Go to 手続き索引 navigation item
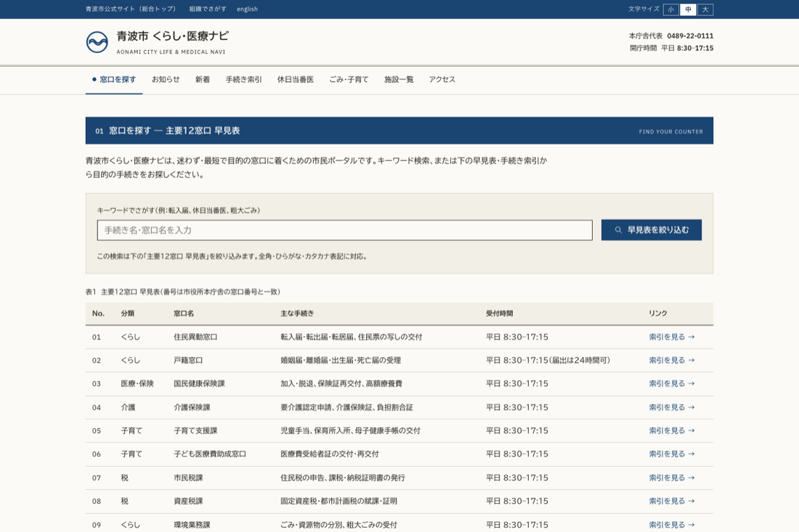Image resolution: width=799 pixels, height=532 pixels. click(243, 79)
